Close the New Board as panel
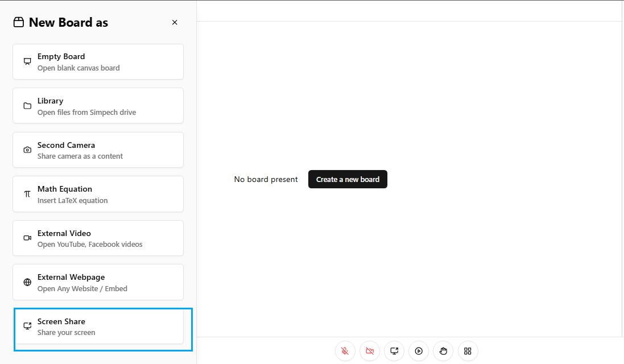The image size is (624, 364). click(175, 23)
